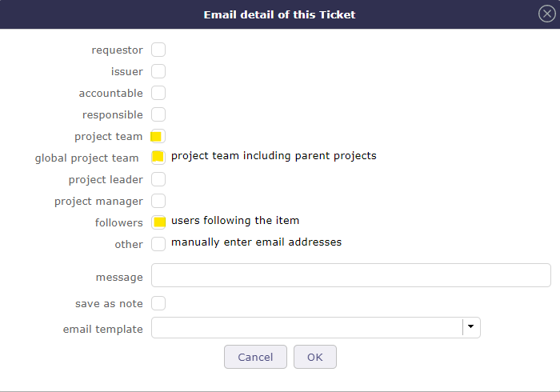Click the 'manually enter email addresses' label
560x392 pixels.
(256, 242)
